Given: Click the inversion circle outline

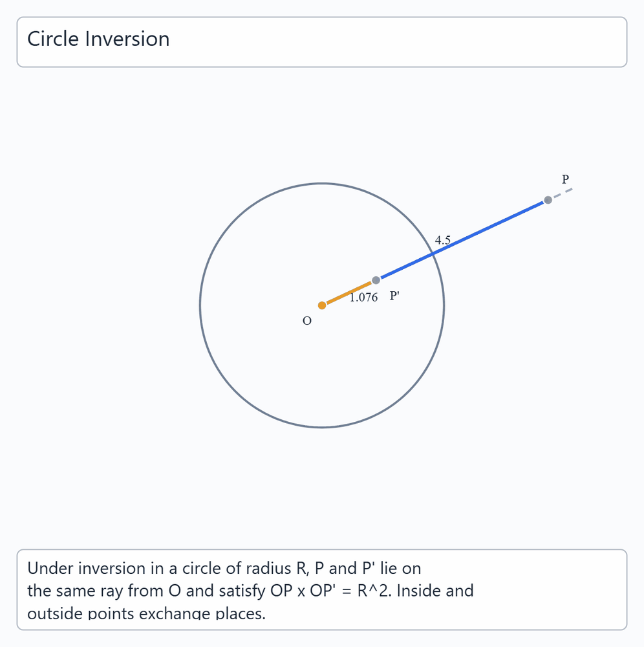Looking at the screenshot, I should point(200,305).
